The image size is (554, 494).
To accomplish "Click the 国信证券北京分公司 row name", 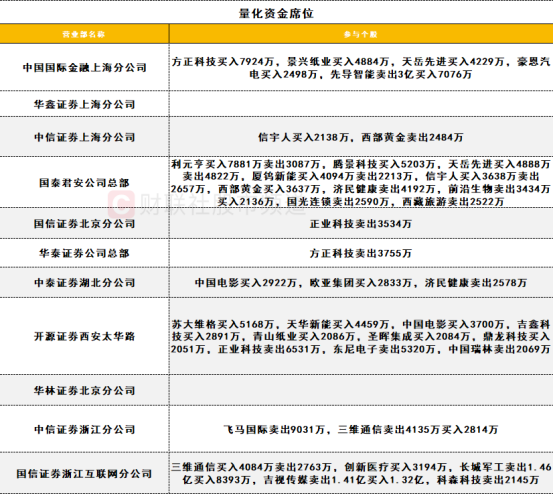I will pos(84,224).
